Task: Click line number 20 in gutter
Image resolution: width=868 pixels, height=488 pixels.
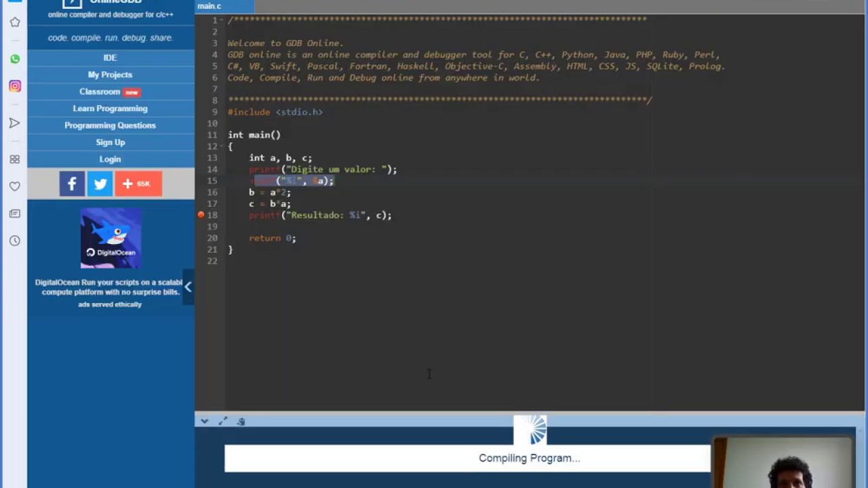Action: (x=212, y=238)
